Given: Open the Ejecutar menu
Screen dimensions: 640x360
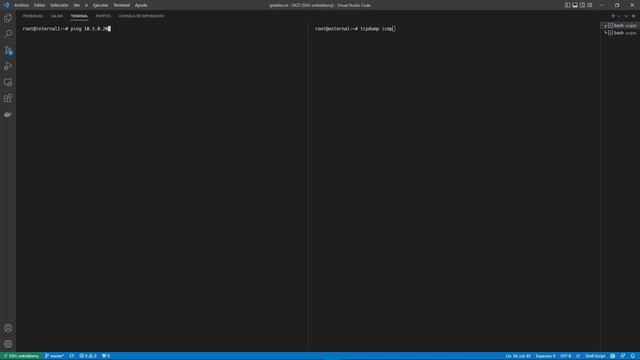Looking at the screenshot, I should point(100,5).
